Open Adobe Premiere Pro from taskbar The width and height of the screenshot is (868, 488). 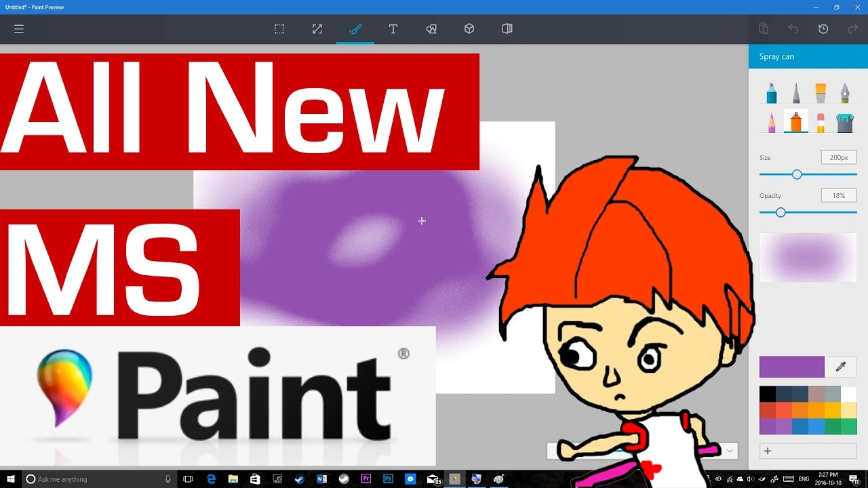pyautogui.click(x=366, y=479)
